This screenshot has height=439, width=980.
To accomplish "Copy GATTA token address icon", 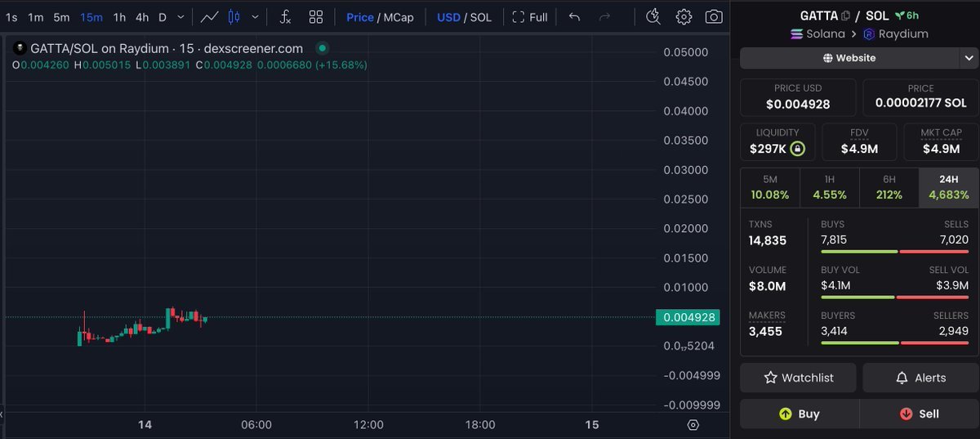I will click(845, 16).
